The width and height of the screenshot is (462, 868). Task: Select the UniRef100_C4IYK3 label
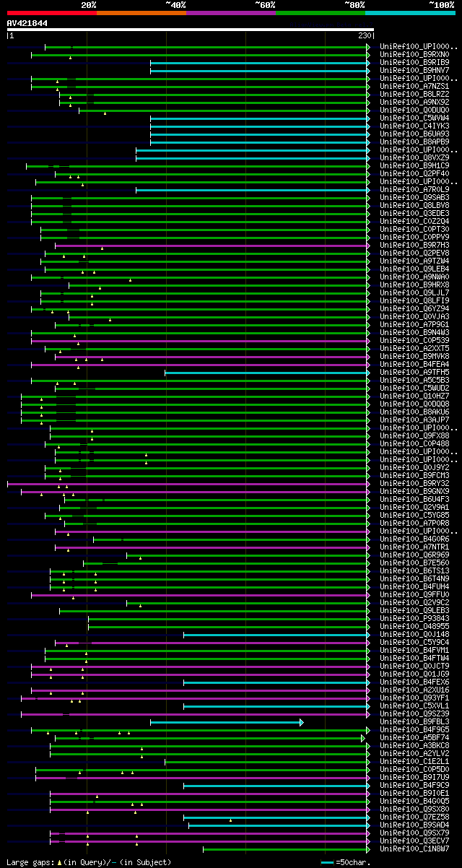tap(415, 126)
